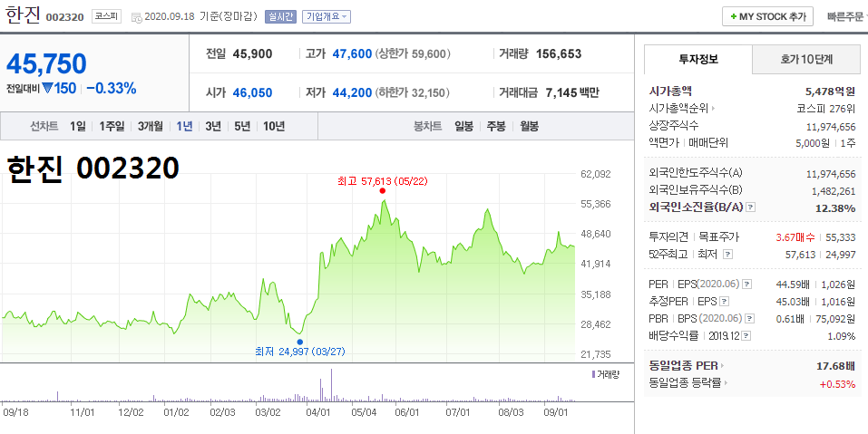Click the blue down-triangle beside 150

coord(47,88)
